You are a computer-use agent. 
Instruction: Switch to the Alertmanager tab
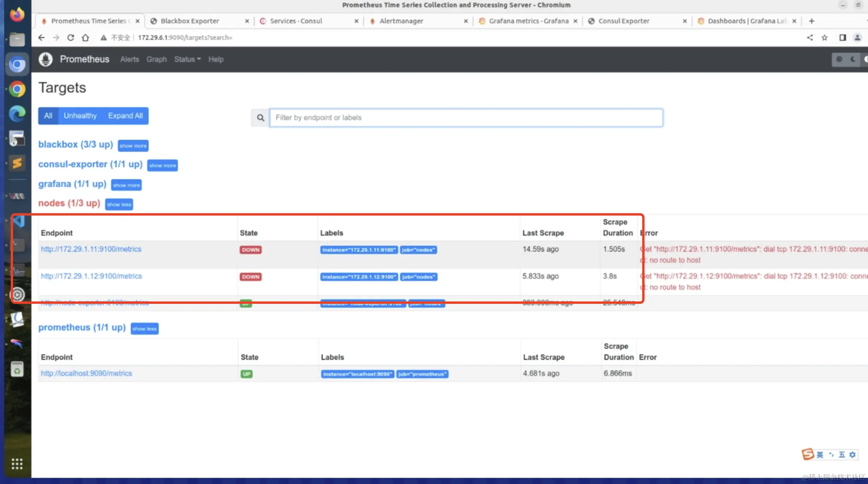point(401,21)
